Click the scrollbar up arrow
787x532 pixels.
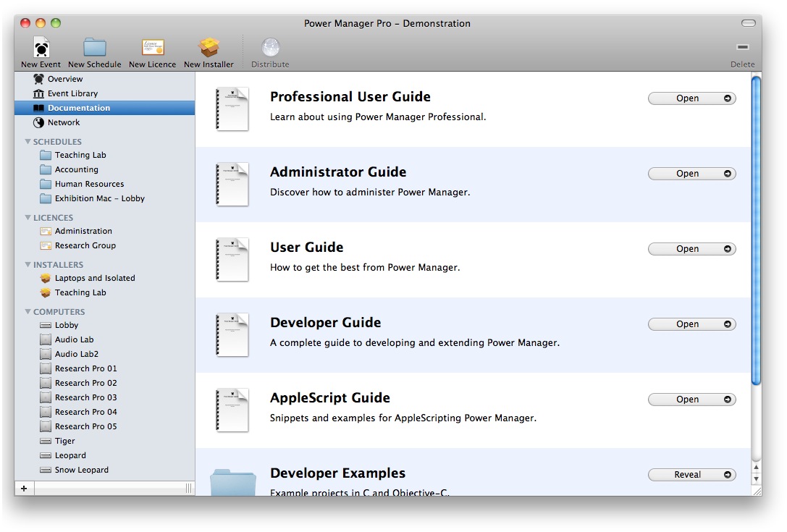tap(757, 468)
